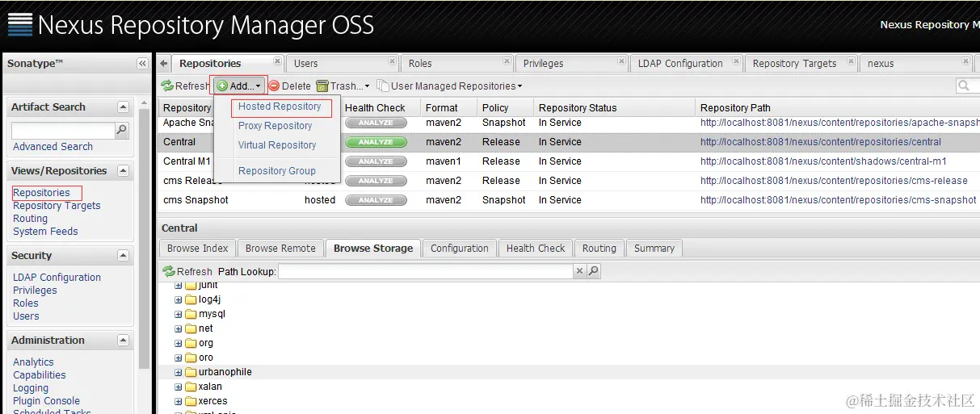Open the User Managed Repositories dropdown
The height and width of the screenshot is (414, 980).
tap(519, 86)
